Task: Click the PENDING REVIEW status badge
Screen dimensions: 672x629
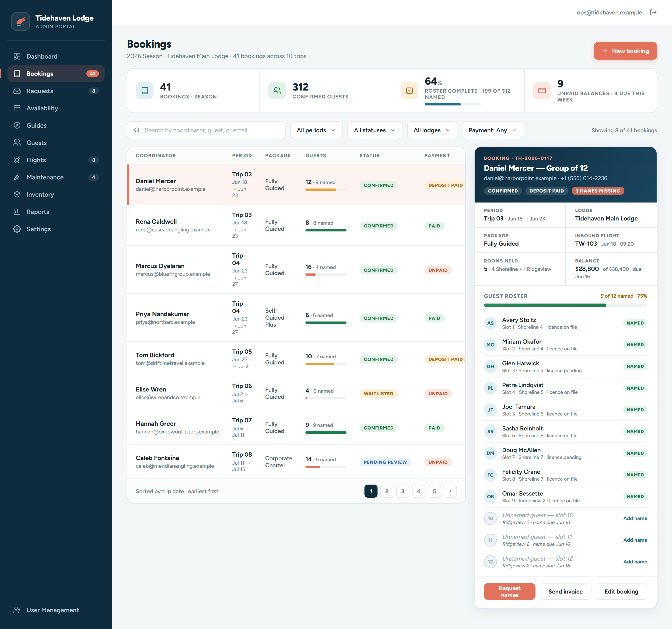Action: (385, 462)
